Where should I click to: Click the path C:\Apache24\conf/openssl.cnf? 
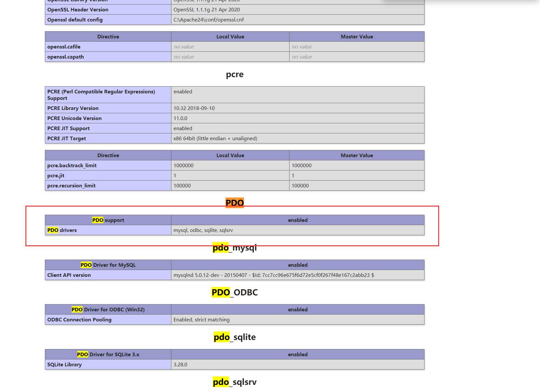(209, 20)
